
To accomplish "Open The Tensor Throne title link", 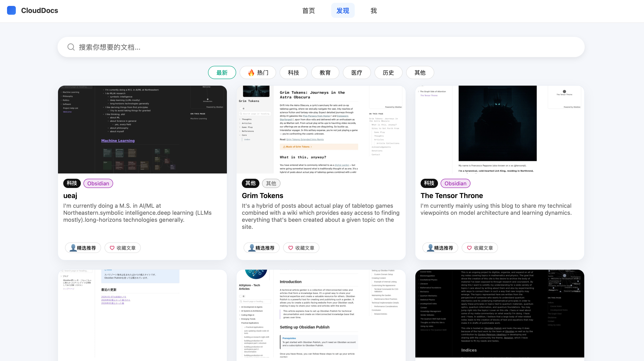I will tap(452, 195).
